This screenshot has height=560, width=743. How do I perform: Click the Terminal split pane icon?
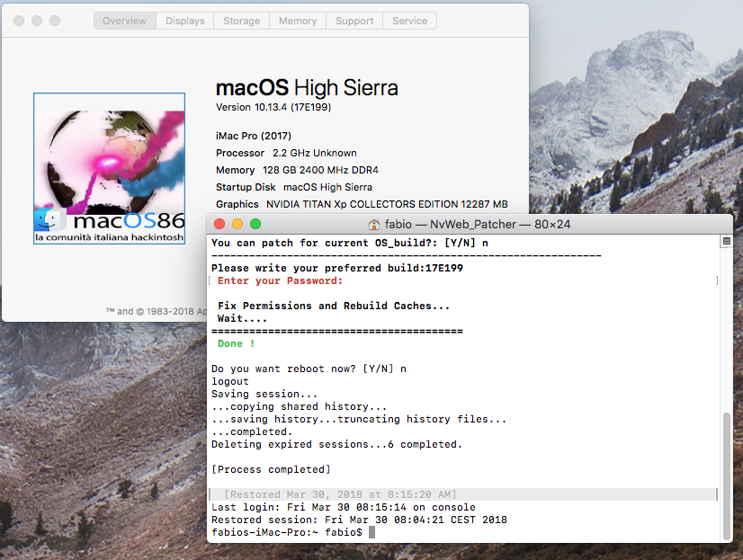(x=726, y=242)
